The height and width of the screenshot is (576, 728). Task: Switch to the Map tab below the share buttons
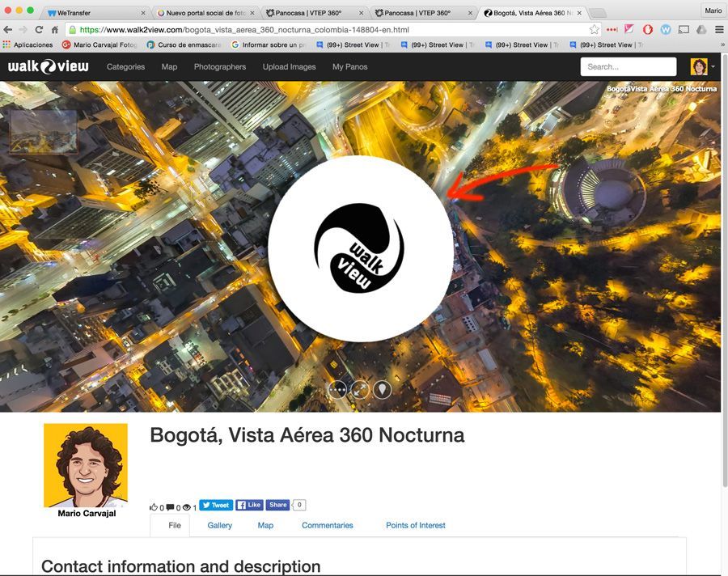[x=265, y=525]
